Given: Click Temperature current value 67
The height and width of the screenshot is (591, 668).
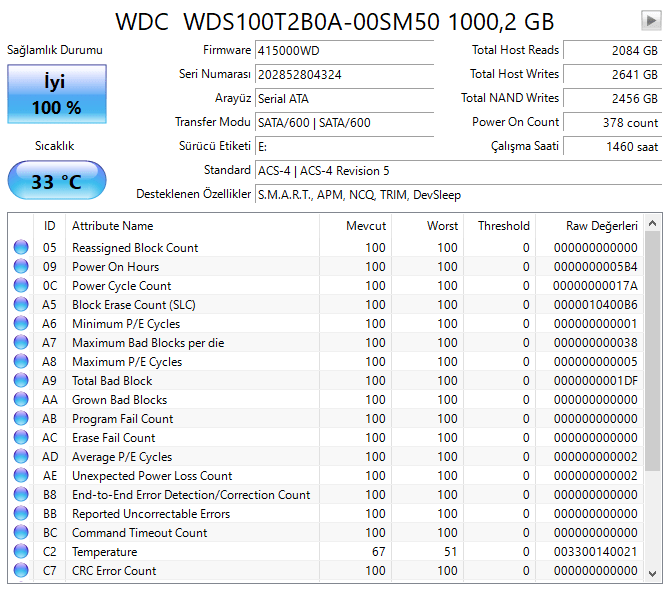Looking at the screenshot, I should pos(378,552).
